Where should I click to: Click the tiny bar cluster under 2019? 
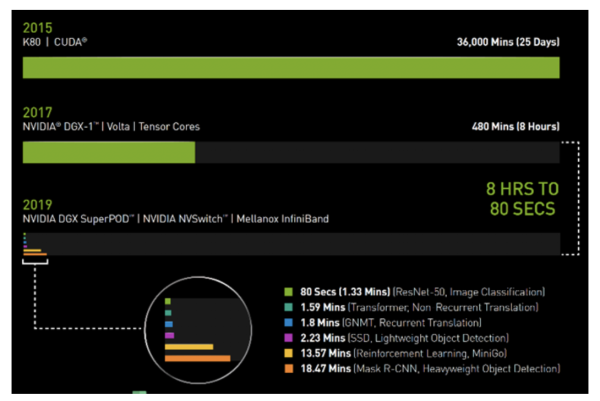(33, 246)
